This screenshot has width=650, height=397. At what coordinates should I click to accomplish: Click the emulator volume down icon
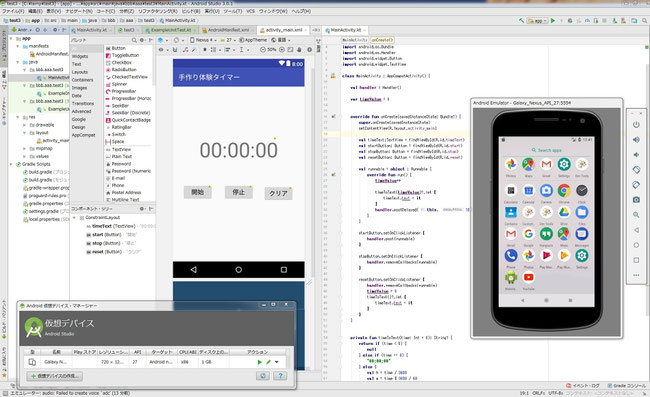coord(636,155)
